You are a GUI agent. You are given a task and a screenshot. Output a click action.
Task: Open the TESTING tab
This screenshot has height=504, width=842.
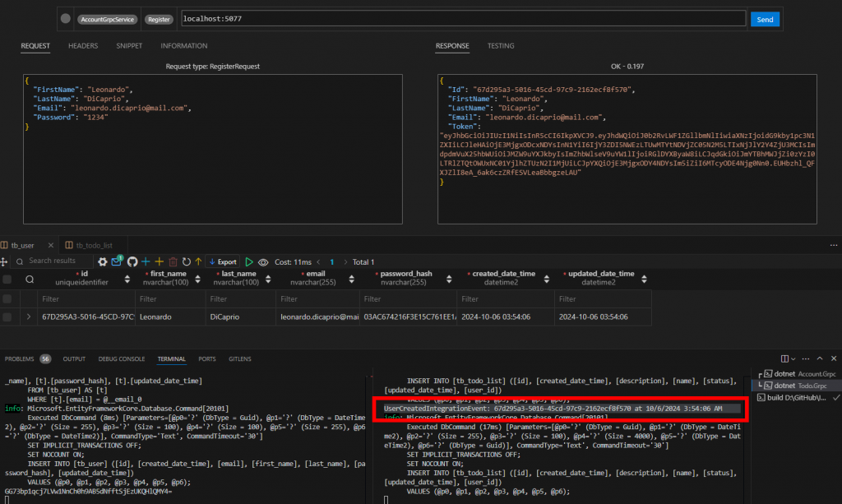point(501,46)
